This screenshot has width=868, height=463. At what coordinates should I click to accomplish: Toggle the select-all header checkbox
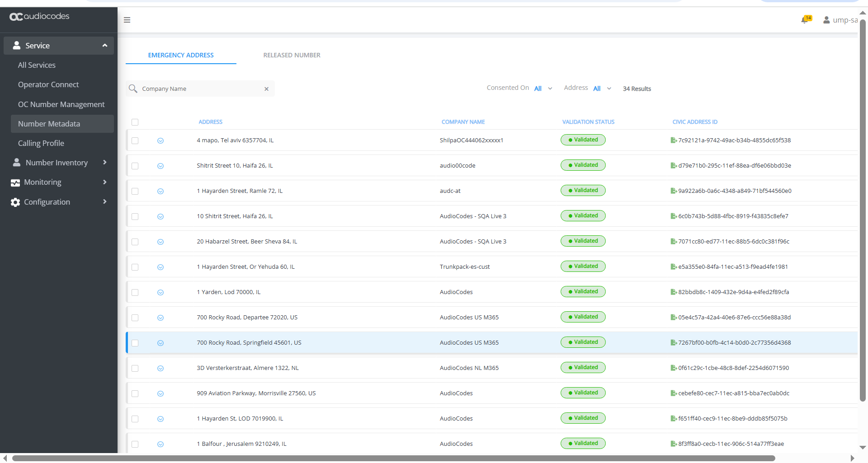[135, 122]
